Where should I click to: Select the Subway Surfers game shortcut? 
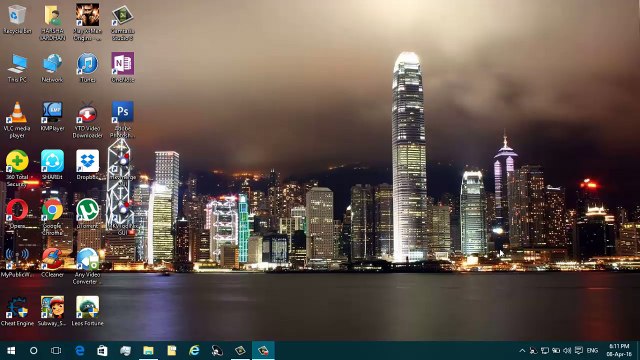[52, 311]
